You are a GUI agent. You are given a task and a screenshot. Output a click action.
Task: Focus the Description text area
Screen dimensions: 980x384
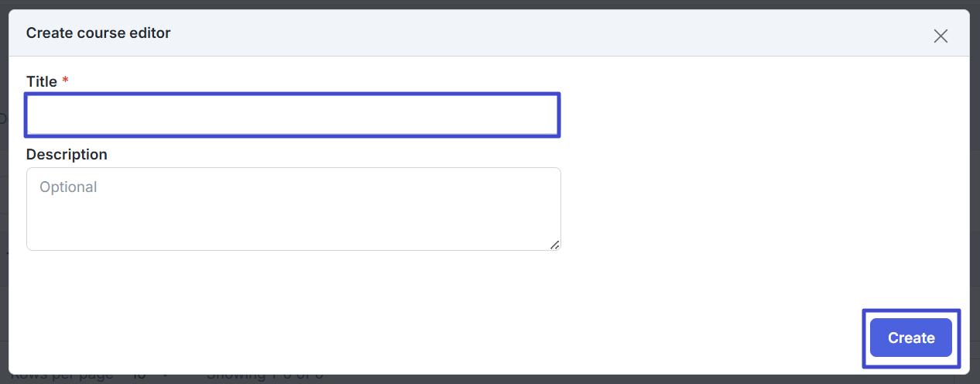(293, 208)
